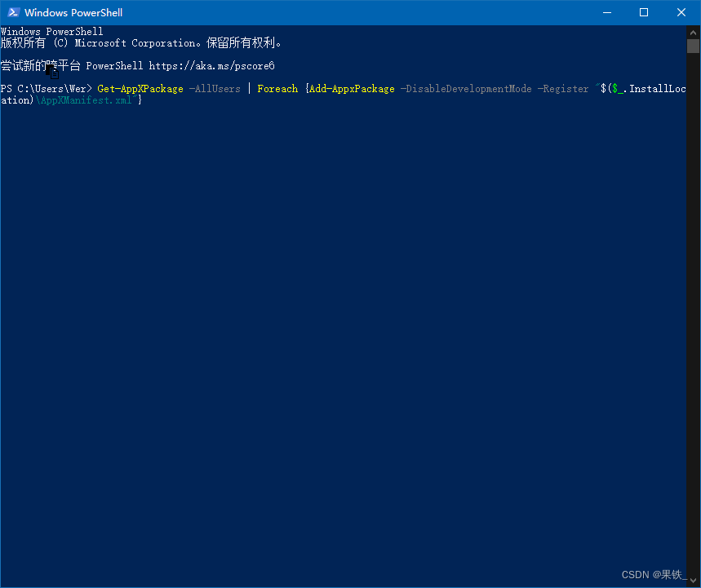Maximize the Windows PowerShell window

click(x=644, y=12)
